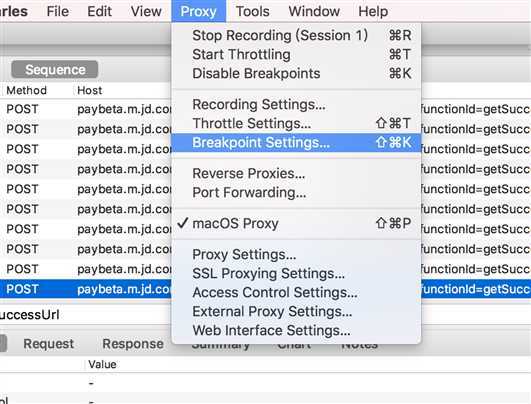Select Reverse Proxies option
531x404 pixels.
tap(296, 174)
